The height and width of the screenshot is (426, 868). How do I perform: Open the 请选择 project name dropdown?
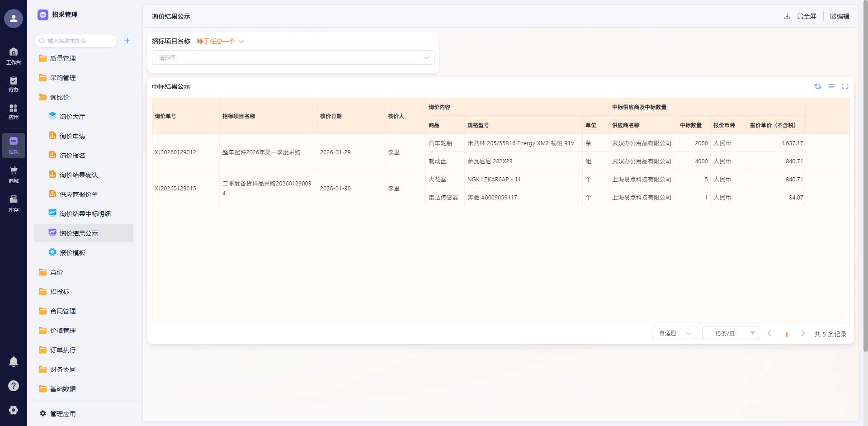(x=293, y=57)
